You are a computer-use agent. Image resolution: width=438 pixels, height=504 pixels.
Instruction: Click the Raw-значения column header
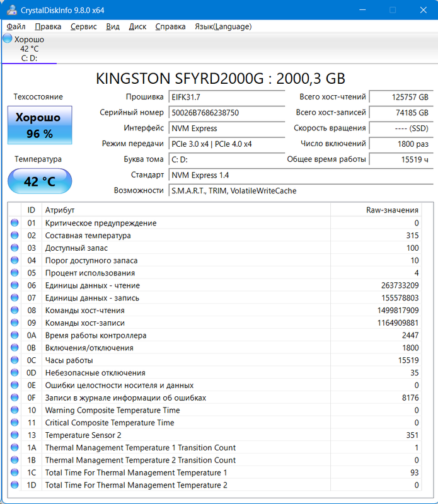click(376, 210)
